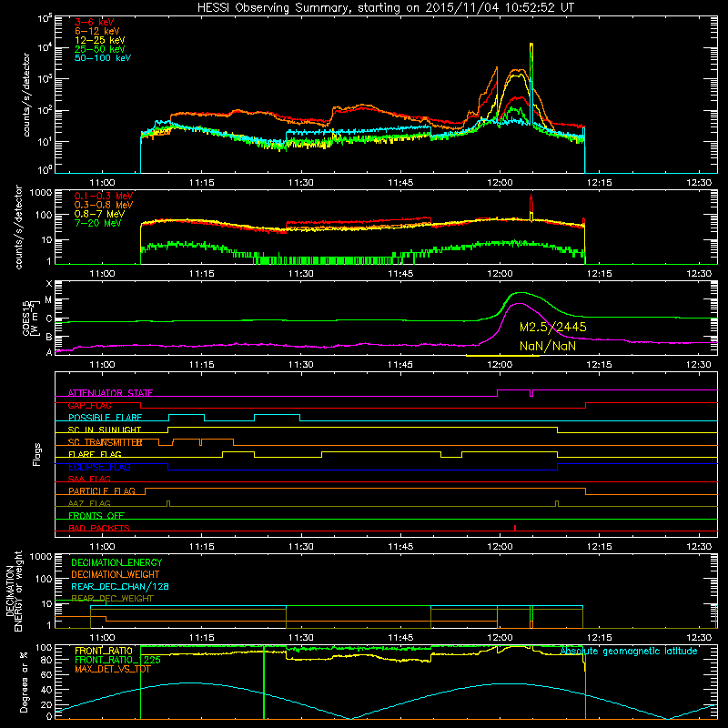Select the 3-6 keV legend label
This screenshot has height=728, width=728.
pyautogui.click(x=95, y=22)
